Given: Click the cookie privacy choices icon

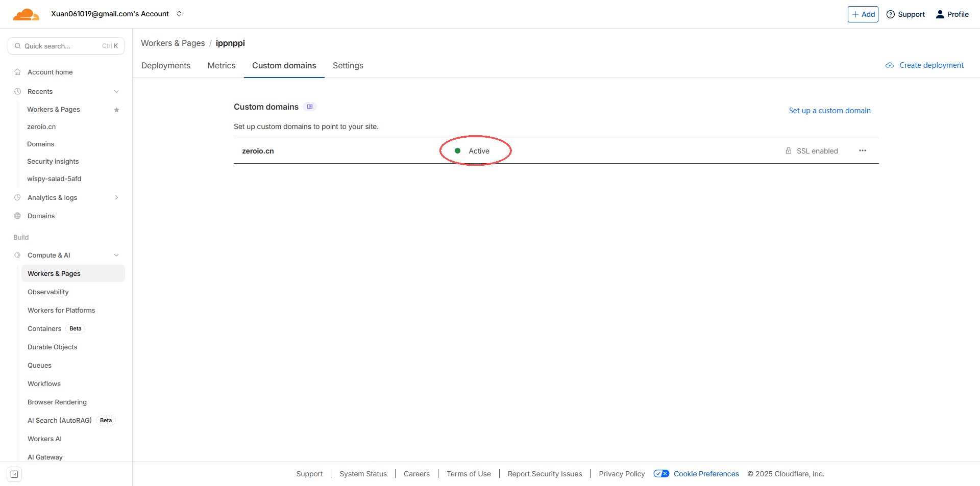Looking at the screenshot, I should click(x=661, y=474).
